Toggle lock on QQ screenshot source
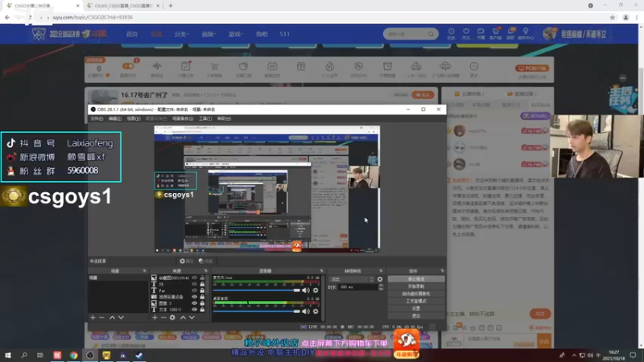Screen dimensions: 644x362 [202, 278]
